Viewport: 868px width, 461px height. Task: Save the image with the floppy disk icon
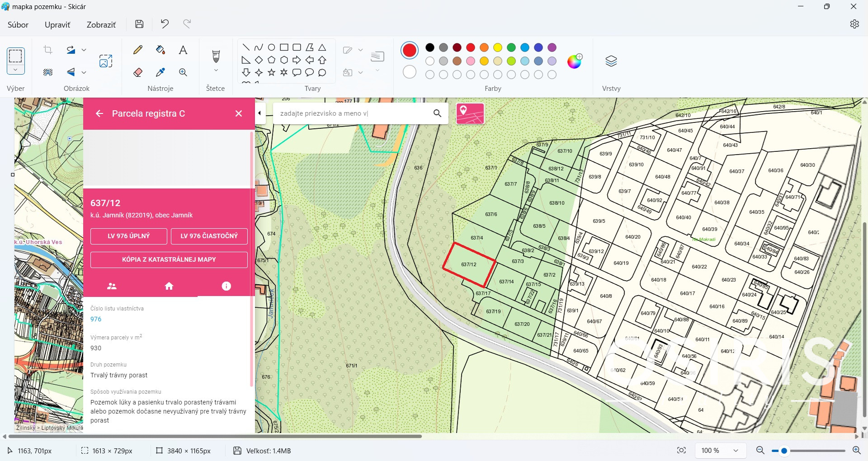[139, 24]
